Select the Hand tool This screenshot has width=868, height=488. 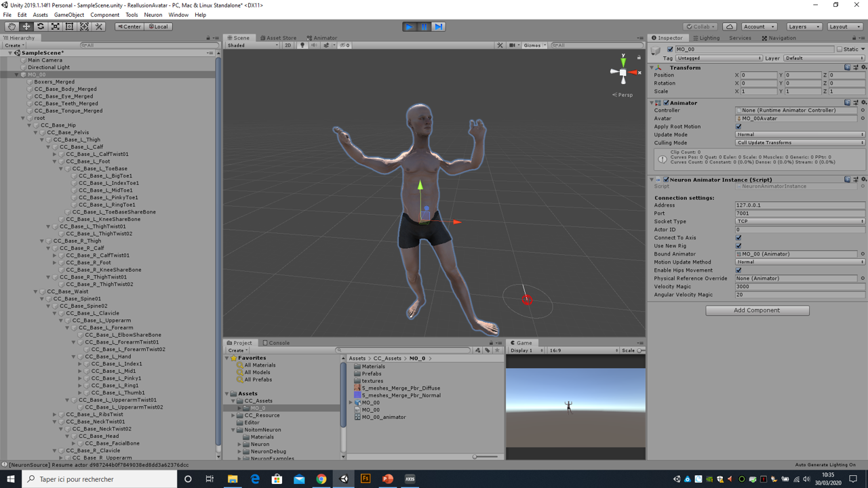(12, 26)
